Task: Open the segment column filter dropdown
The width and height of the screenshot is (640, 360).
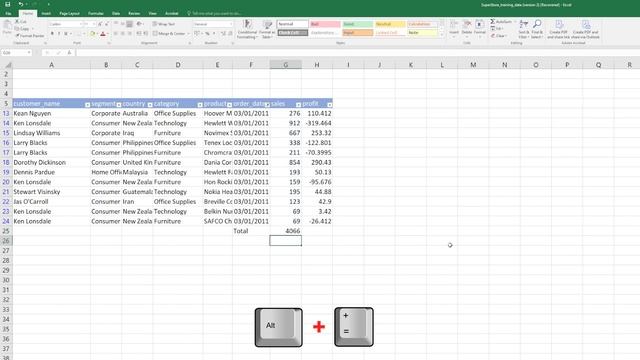Action: [119, 105]
